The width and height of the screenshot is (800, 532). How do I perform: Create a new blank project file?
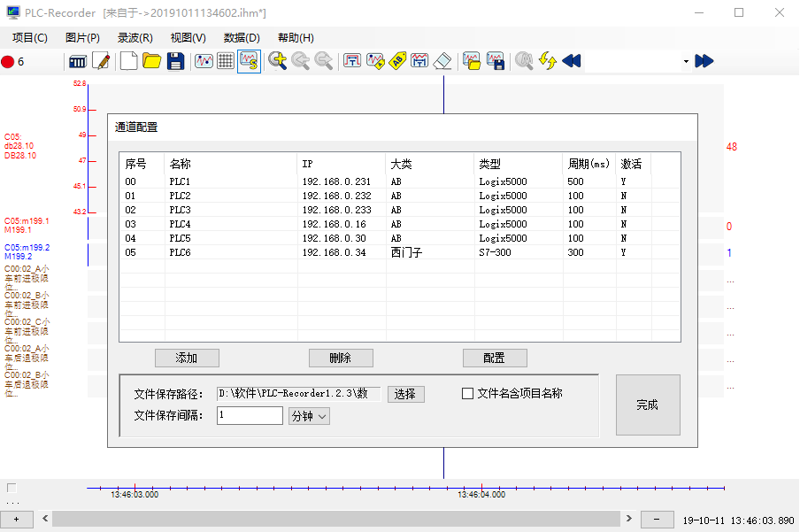(x=128, y=61)
